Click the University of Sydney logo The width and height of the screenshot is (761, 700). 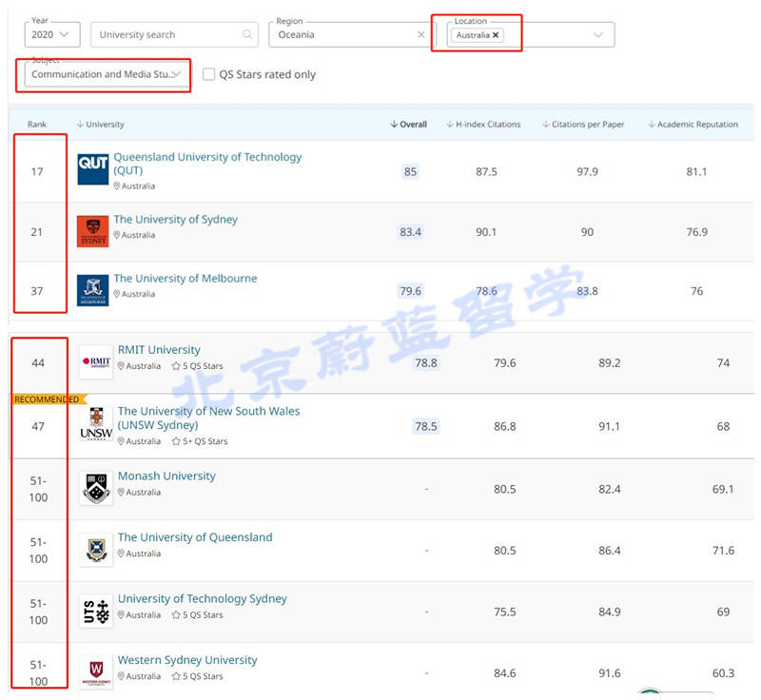[92, 231]
